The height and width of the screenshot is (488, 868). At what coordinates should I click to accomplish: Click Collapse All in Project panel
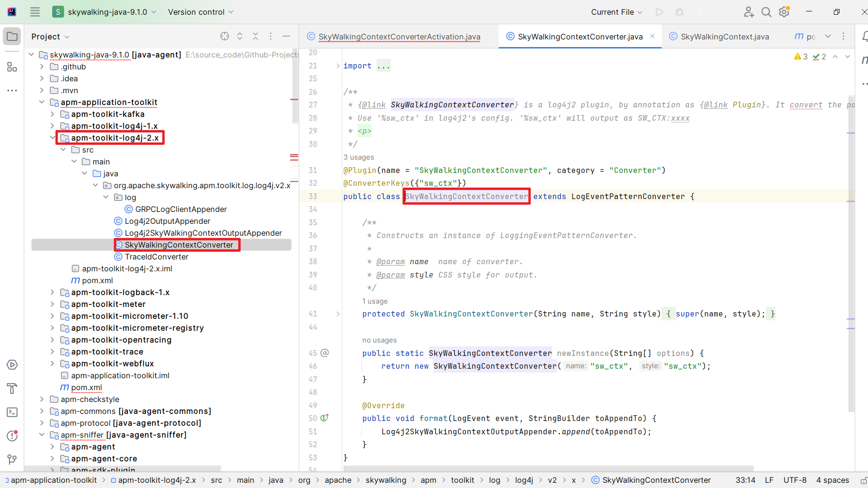click(x=255, y=36)
